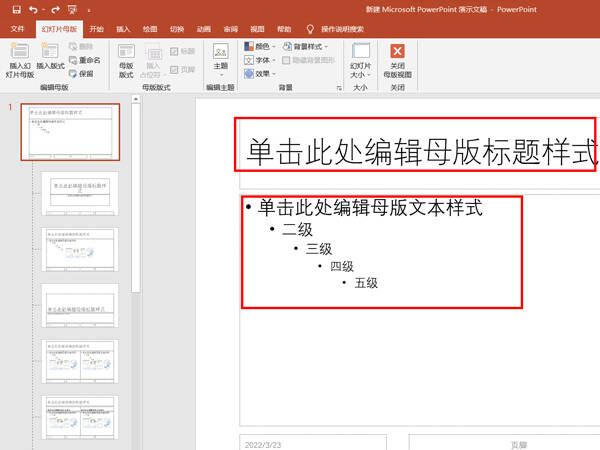Click the 三级 bullet text
Screen dimensions: 600x450
pyautogui.click(x=319, y=249)
